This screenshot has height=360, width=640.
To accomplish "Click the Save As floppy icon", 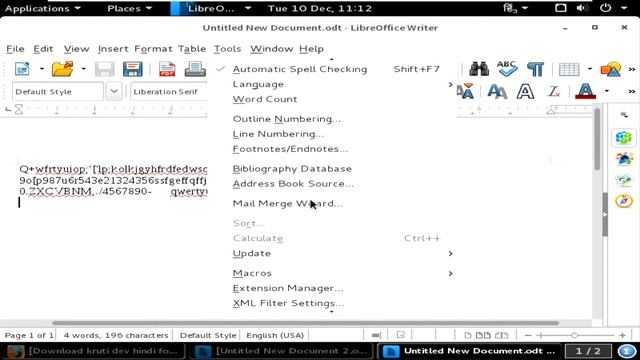I will (x=133, y=69).
